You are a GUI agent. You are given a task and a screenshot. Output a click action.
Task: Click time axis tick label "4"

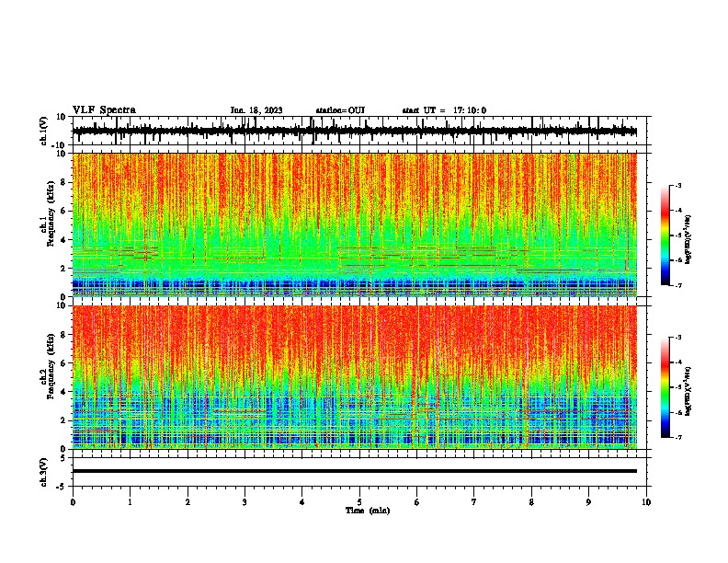pyautogui.click(x=302, y=502)
